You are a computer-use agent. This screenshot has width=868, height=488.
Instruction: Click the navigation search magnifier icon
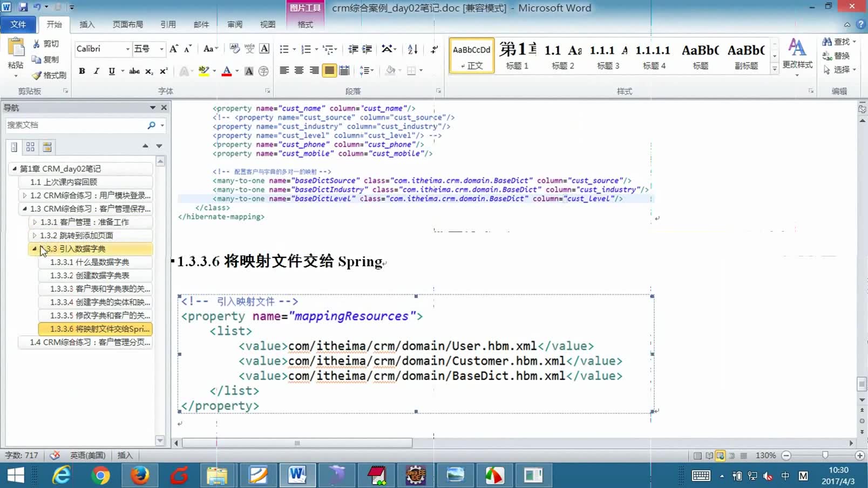(x=151, y=125)
